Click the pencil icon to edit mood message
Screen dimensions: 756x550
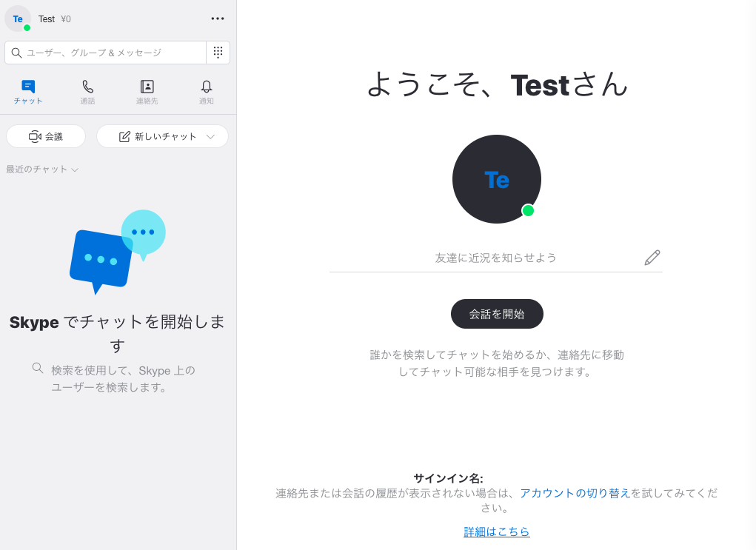pyautogui.click(x=652, y=258)
